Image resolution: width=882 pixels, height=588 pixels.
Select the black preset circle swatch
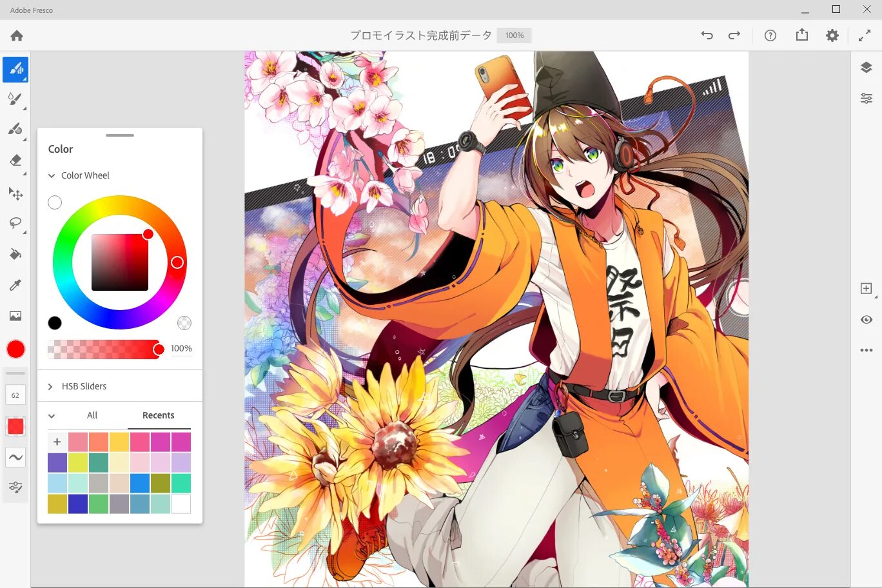coord(55,323)
